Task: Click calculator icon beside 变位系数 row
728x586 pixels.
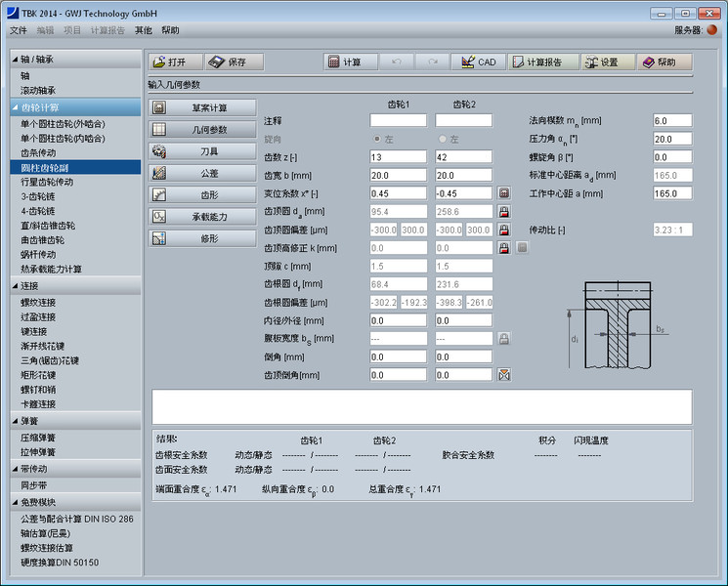Action: (x=504, y=193)
